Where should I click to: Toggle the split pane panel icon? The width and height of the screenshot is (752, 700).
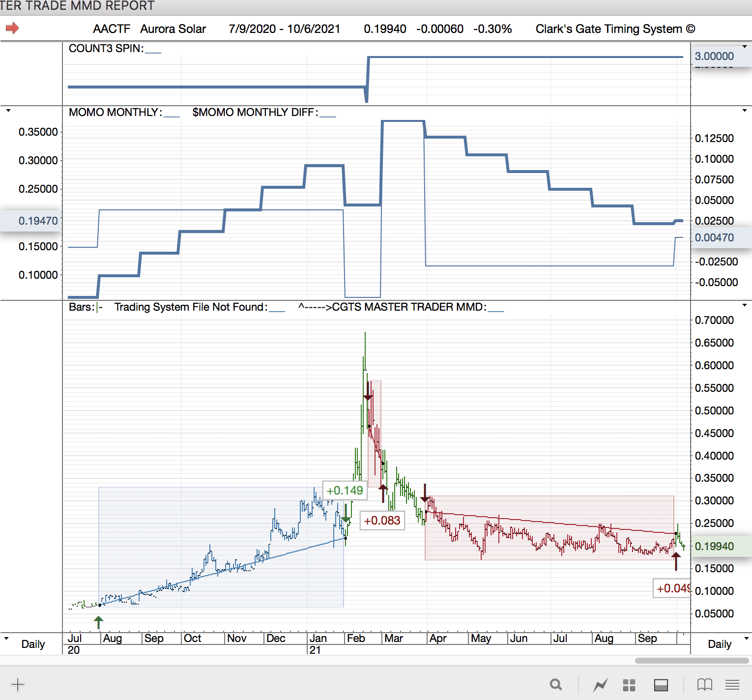click(661, 684)
